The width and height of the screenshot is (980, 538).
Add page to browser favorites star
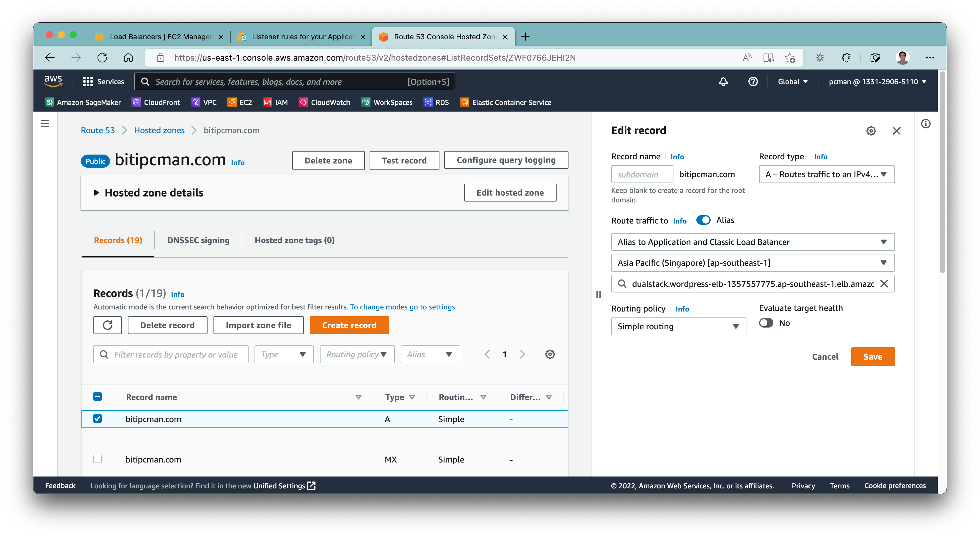(790, 58)
